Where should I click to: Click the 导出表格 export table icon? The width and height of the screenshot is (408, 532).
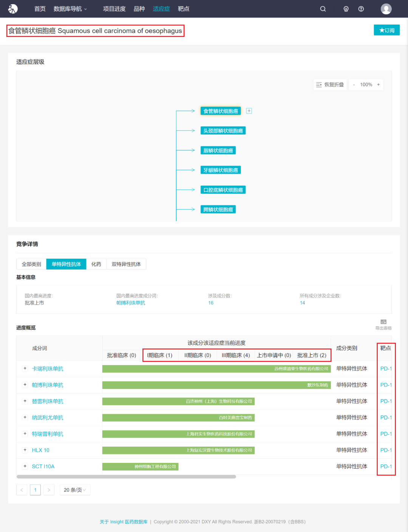(383, 324)
